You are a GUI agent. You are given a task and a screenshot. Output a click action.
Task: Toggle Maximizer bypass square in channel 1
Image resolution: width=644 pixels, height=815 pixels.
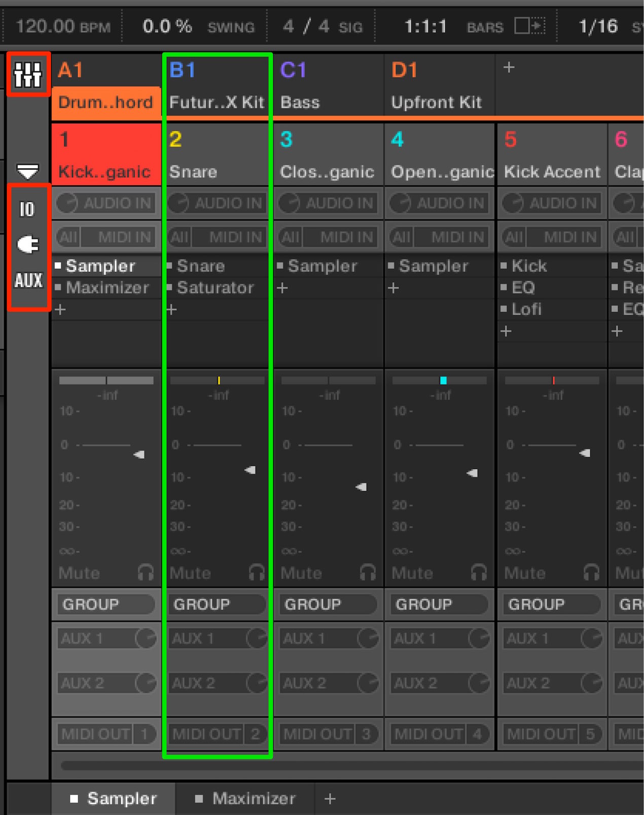pos(58,287)
